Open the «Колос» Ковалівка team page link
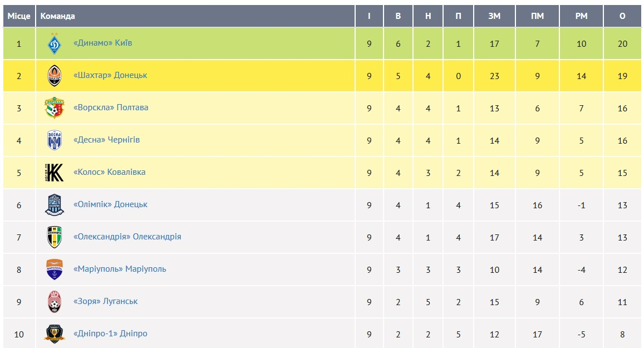 (110, 172)
